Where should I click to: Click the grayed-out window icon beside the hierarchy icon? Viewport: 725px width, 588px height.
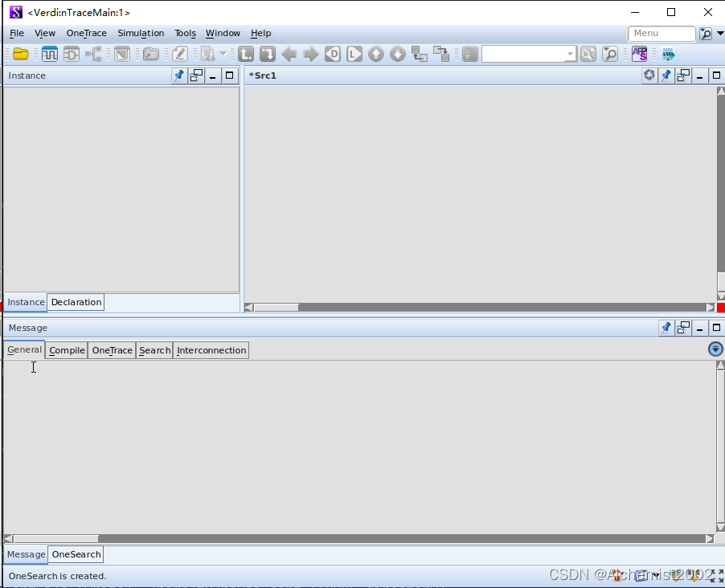point(122,54)
